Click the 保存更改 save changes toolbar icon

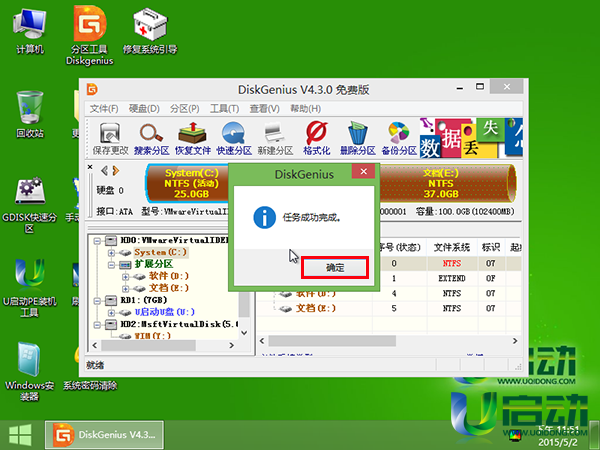point(110,139)
